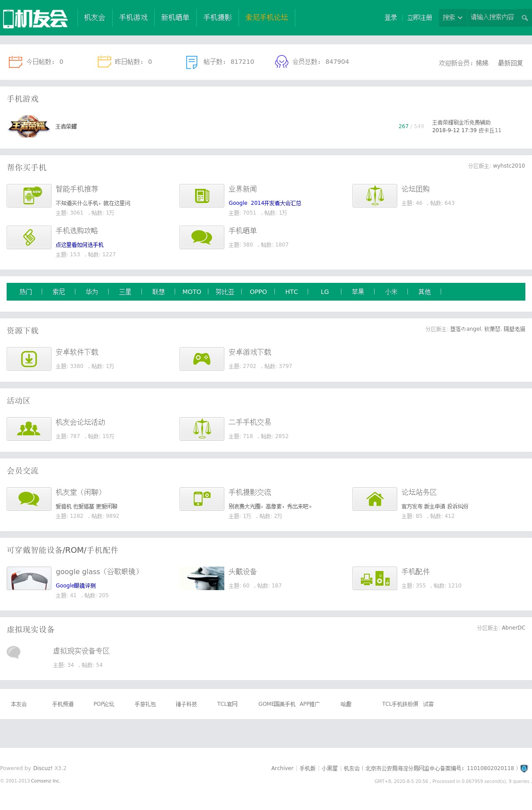Click the search input field
Image resolution: width=532 pixels, height=810 pixels.
pyautogui.click(x=492, y=18)
